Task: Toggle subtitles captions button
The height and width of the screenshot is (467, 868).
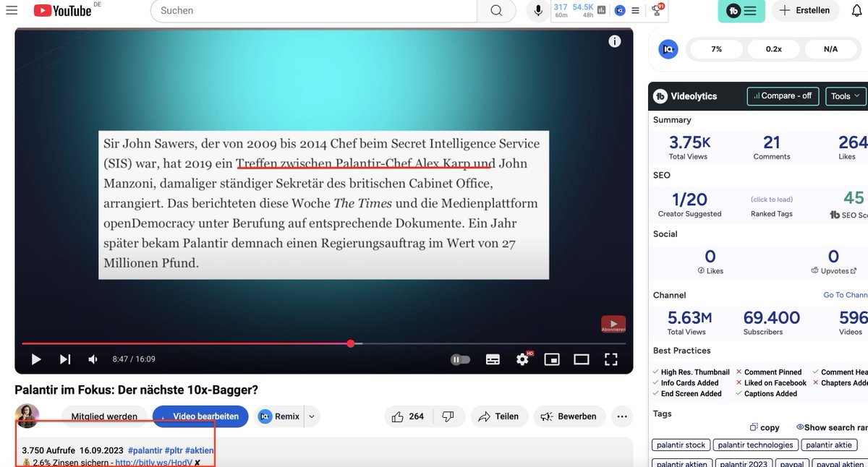Action: pyautogui.click(x=492, y=359)
